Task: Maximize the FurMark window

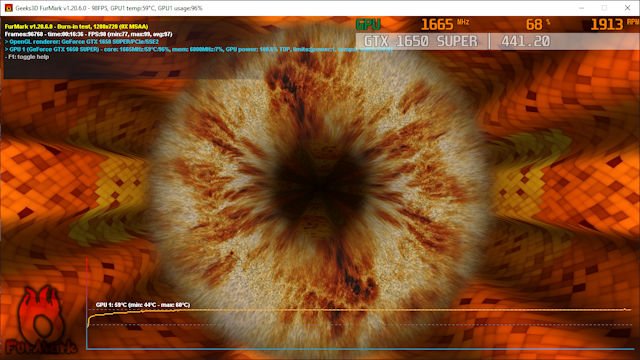Action: pos(604,8)
